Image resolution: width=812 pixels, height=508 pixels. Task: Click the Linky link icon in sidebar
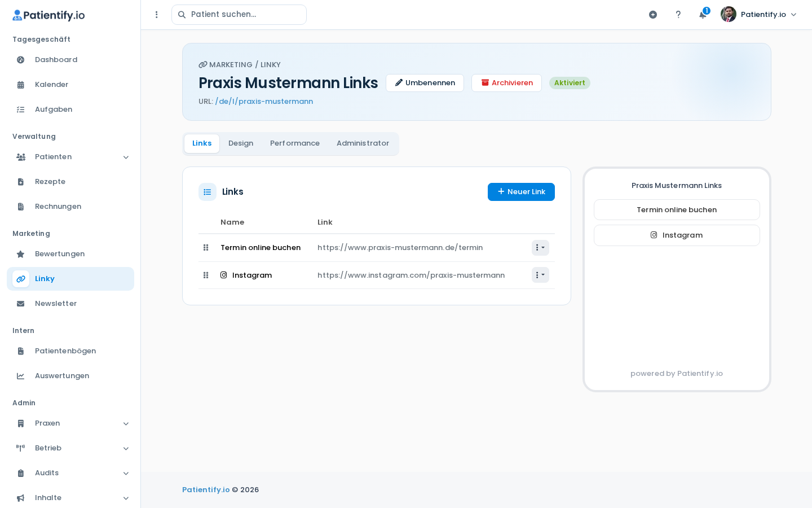[21, 279]
